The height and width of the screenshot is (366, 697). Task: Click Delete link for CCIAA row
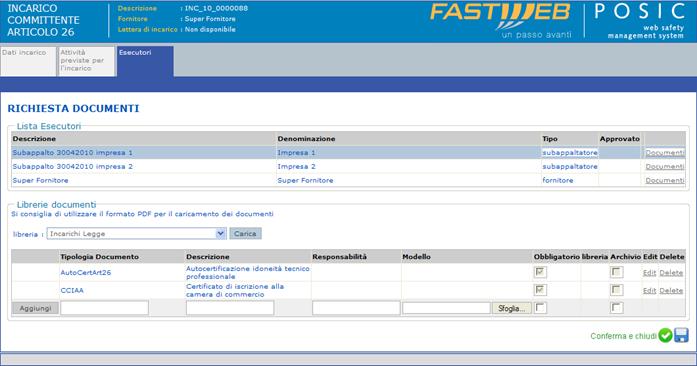click(671, 290)
